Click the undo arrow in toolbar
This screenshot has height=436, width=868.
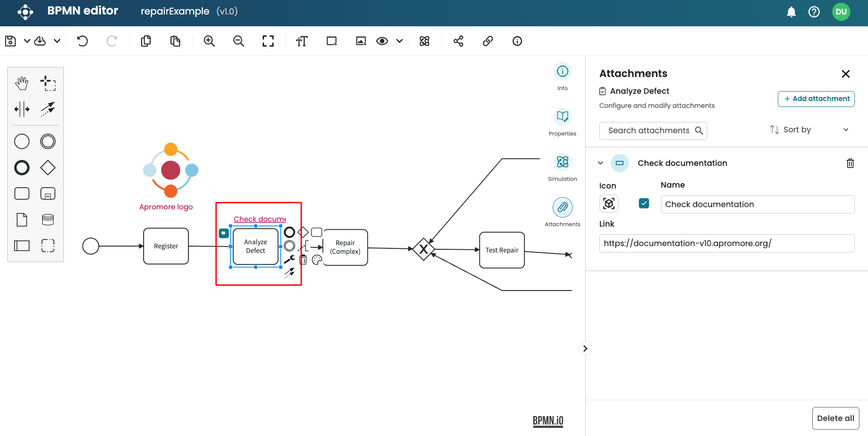click(82, 41)
